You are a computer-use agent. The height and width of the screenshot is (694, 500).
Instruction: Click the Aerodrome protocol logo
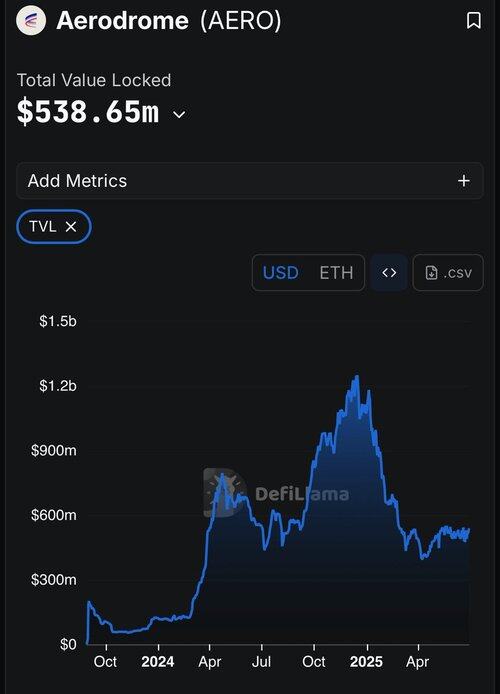(31, 20)
